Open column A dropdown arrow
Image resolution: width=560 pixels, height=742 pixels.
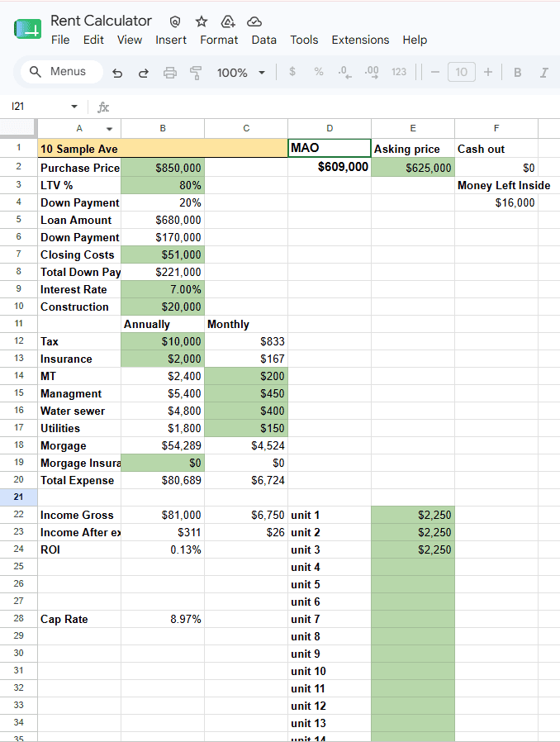(x=110, y=129)
